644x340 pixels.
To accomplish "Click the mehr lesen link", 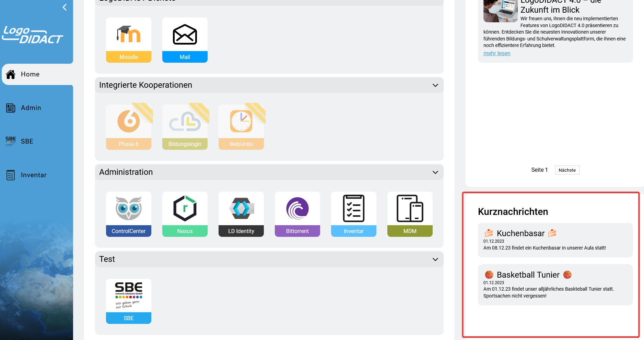I will coord(497,53).
